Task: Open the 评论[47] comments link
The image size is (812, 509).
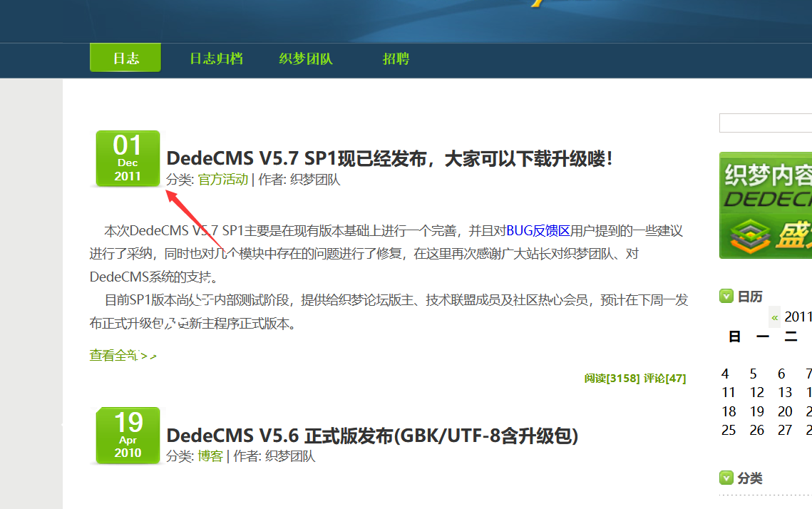Action: pos(664,379)
